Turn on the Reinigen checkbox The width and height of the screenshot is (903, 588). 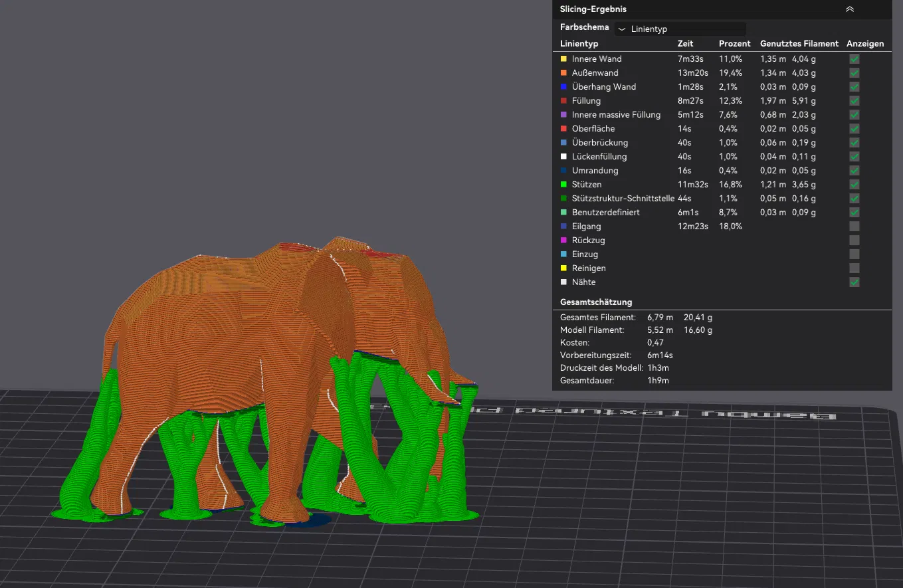[x=854, y=268]
